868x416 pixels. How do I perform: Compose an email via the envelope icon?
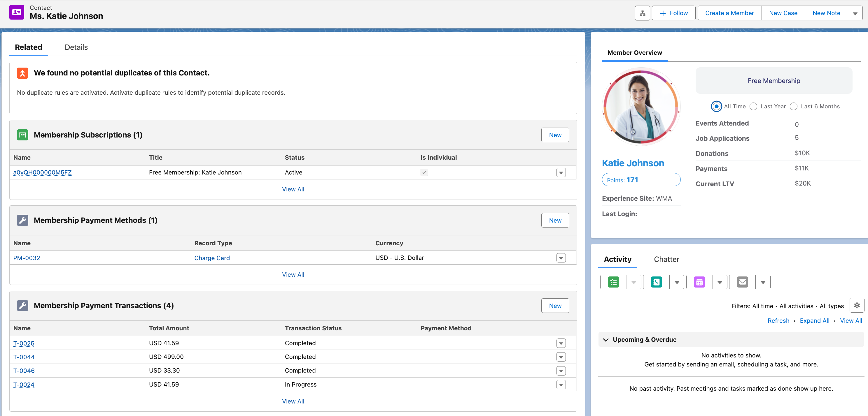[x=742, y=282]
